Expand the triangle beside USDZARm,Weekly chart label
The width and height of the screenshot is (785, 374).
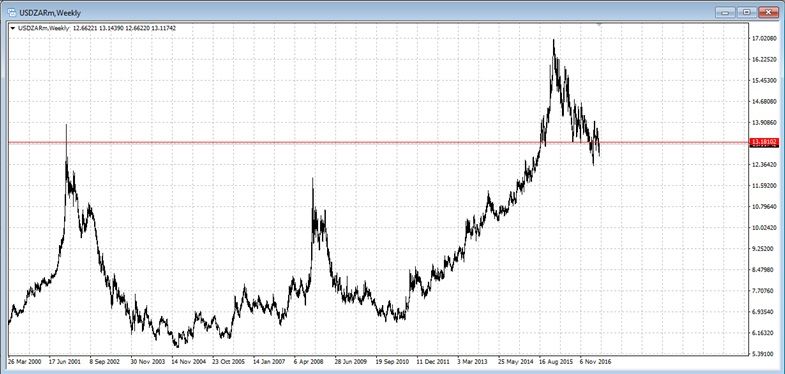[12, 29]
